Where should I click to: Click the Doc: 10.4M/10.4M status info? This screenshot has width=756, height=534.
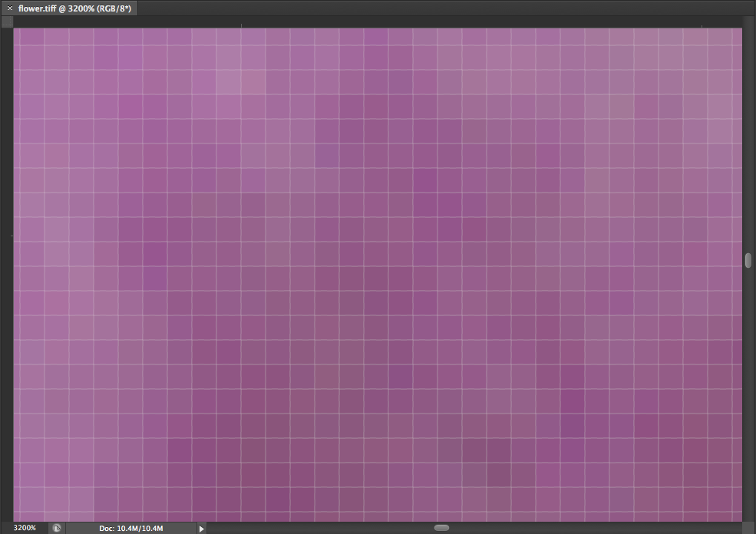130,528
